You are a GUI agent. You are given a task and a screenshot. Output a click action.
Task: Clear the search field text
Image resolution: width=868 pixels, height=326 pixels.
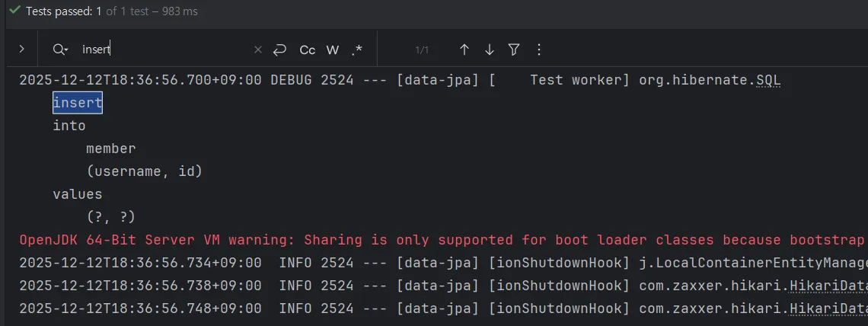tap(257, 50)
